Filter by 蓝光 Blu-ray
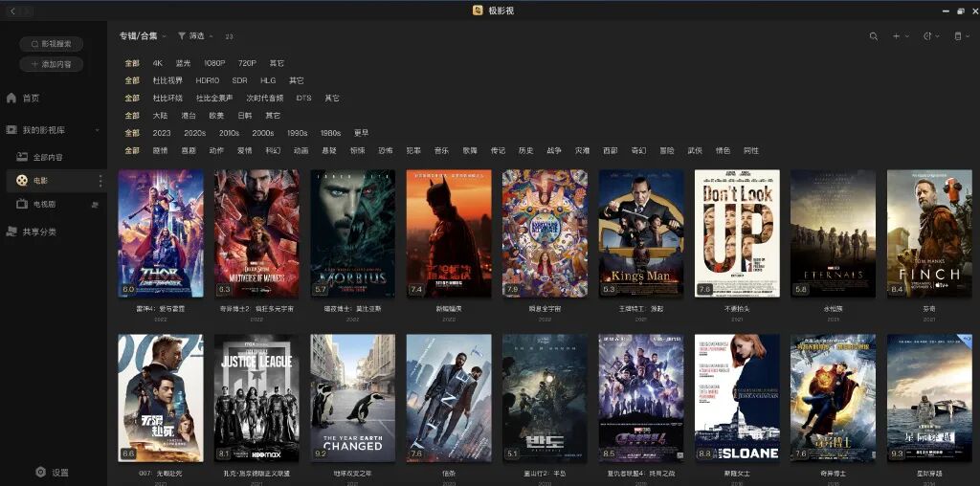980x486 pixels. [183, 63]
